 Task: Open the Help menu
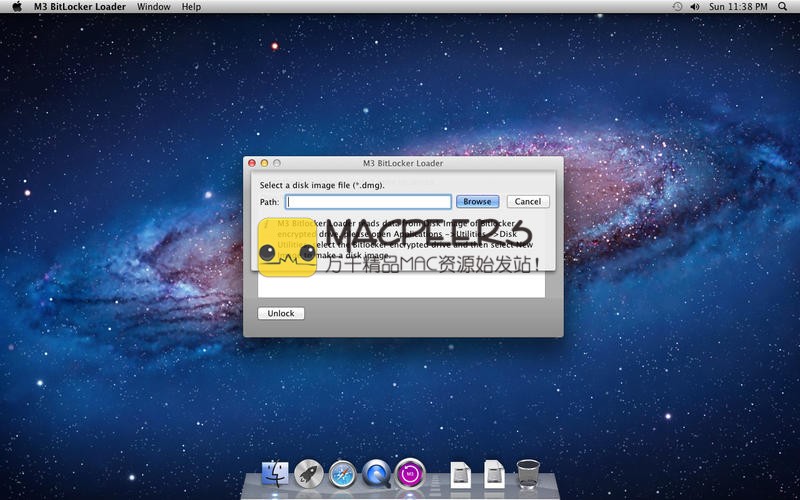click(x=191, y=6)
